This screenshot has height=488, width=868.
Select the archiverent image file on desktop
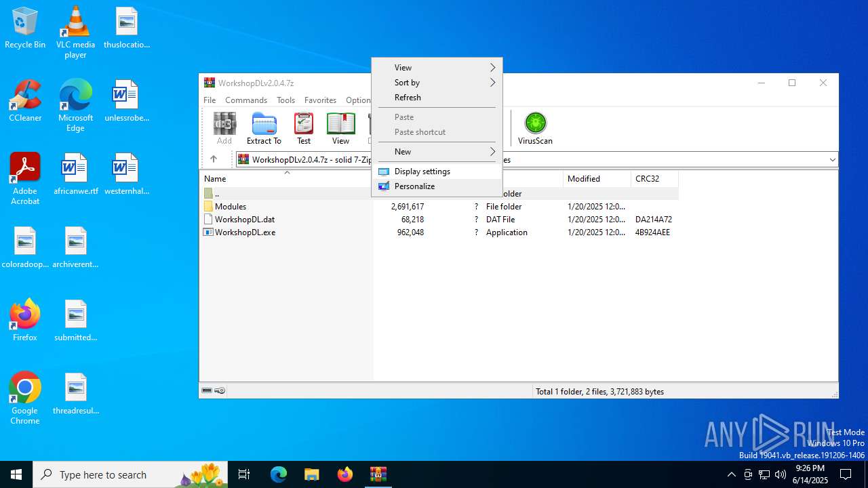click(75, 247)
